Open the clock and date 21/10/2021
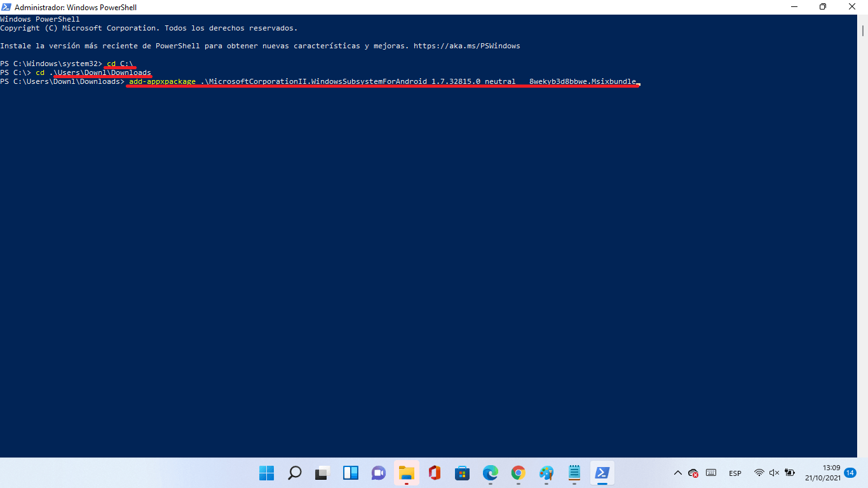Image resolution: width=868 pixels, height=488 pixels. coord(822,473)
